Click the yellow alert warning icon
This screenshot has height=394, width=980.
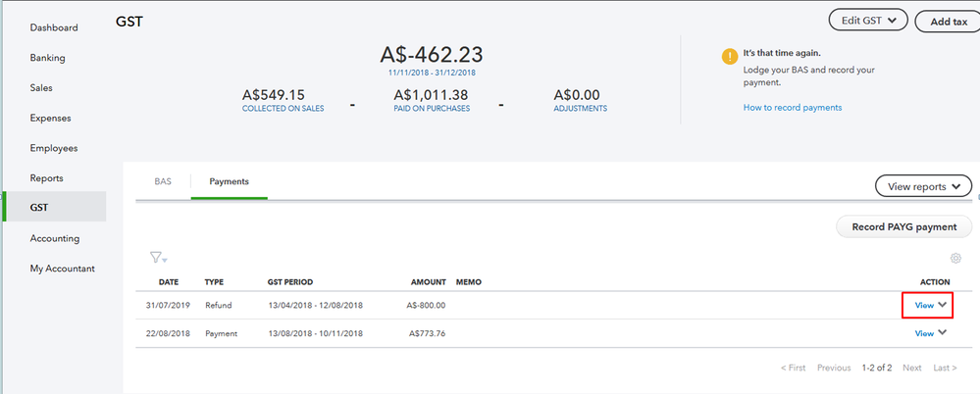(729, 56)
